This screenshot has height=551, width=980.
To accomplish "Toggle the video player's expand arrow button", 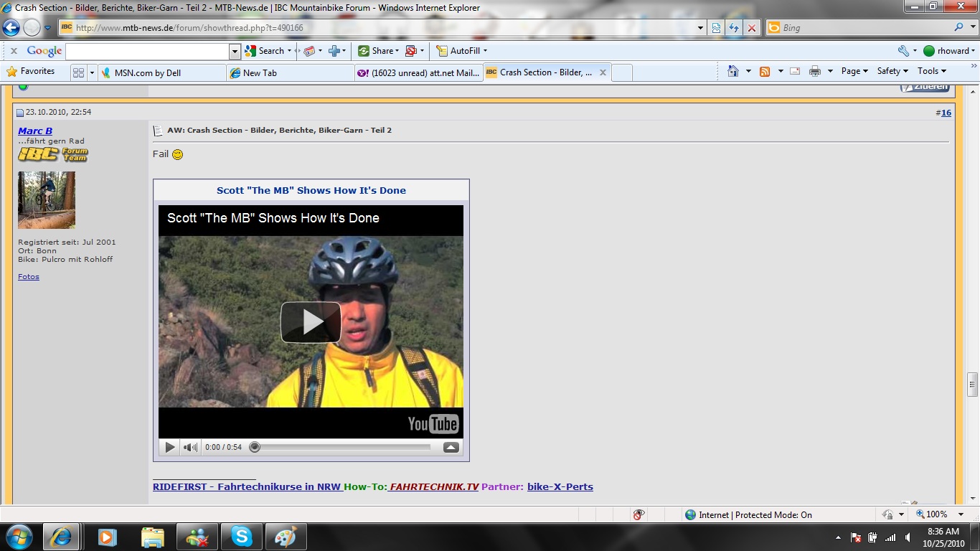I will coord(451,447).
